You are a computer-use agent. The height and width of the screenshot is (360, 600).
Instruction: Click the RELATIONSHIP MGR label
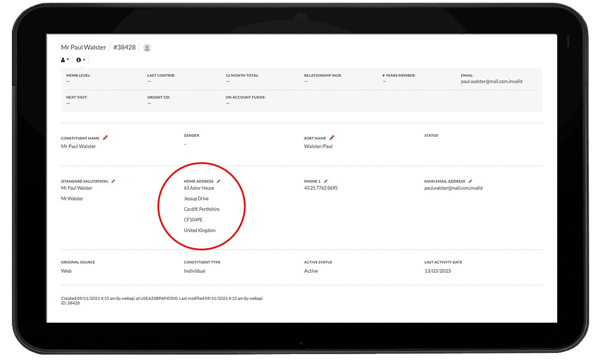point(323,76)
